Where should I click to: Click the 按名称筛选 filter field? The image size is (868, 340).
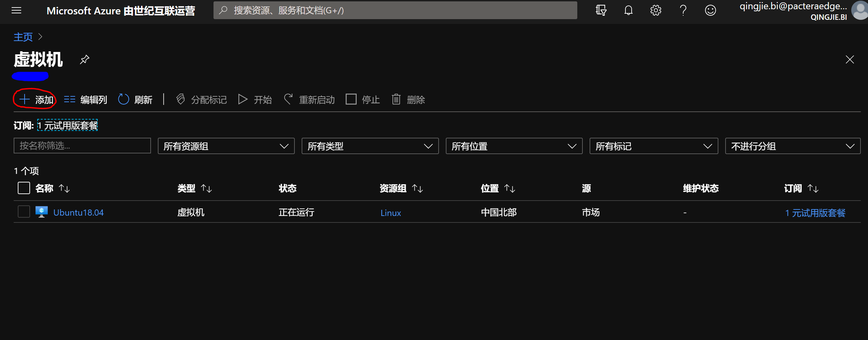pos(82,146)
